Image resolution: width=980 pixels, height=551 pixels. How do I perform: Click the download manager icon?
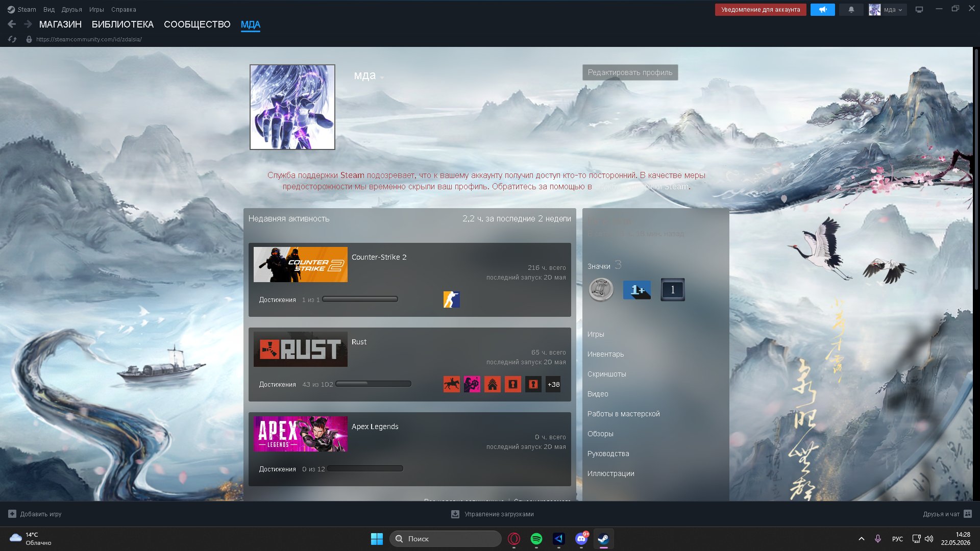coord(455,514)
